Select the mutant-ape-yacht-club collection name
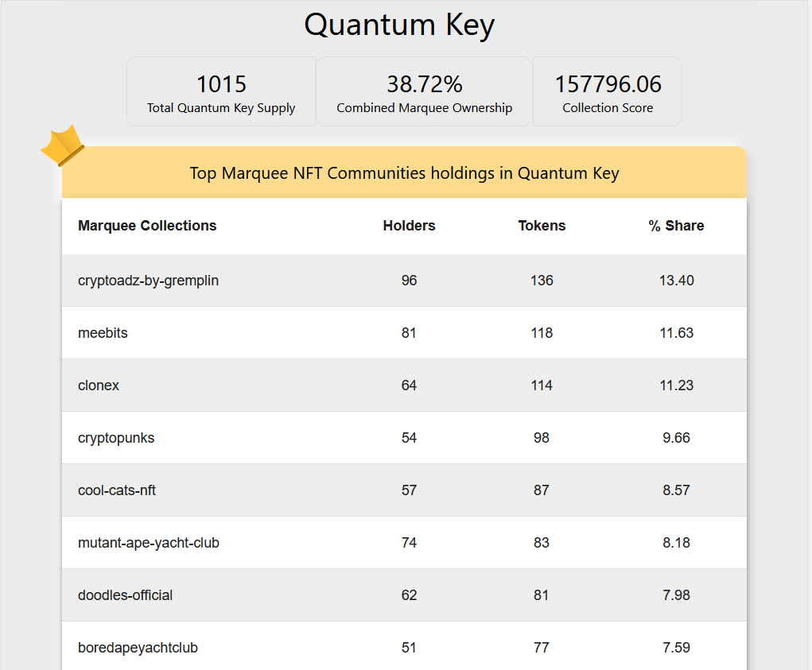This screenshot has width=812, height=670. [x=149, y=543]
